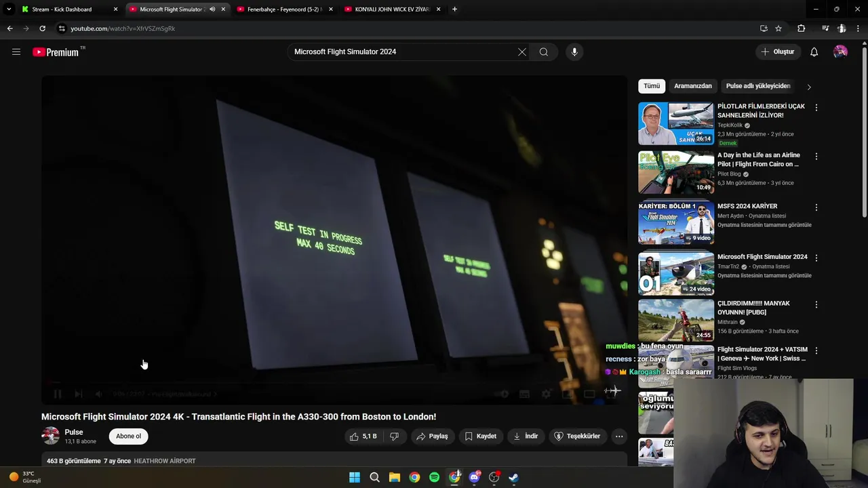Viewport: 868px width, 488px height.
Task: Open Steam from the taskbar
Action: 514,477
